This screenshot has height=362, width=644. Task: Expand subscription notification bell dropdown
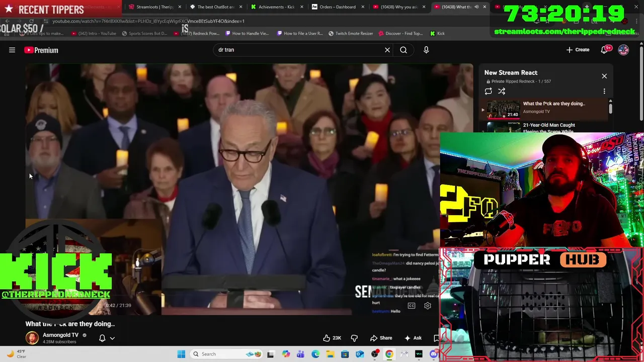pos(107,338)
